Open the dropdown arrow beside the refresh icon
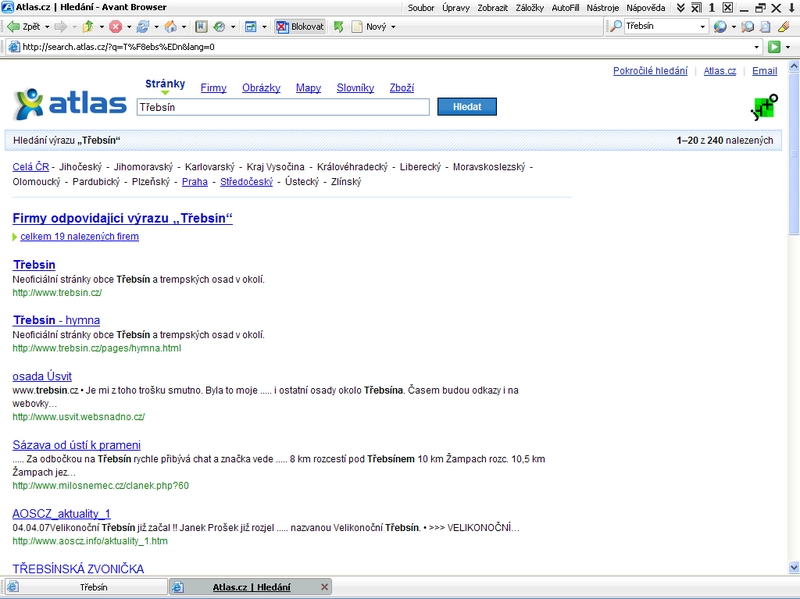Screen dimensions: 800x599 click(x=157, y=27)
